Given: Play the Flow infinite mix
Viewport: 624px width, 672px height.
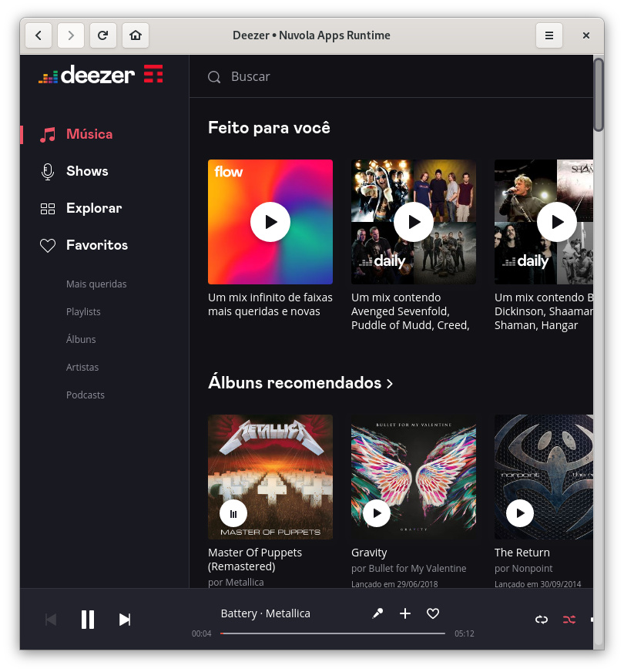Looking at the screenshot, I should click(270, 222).
